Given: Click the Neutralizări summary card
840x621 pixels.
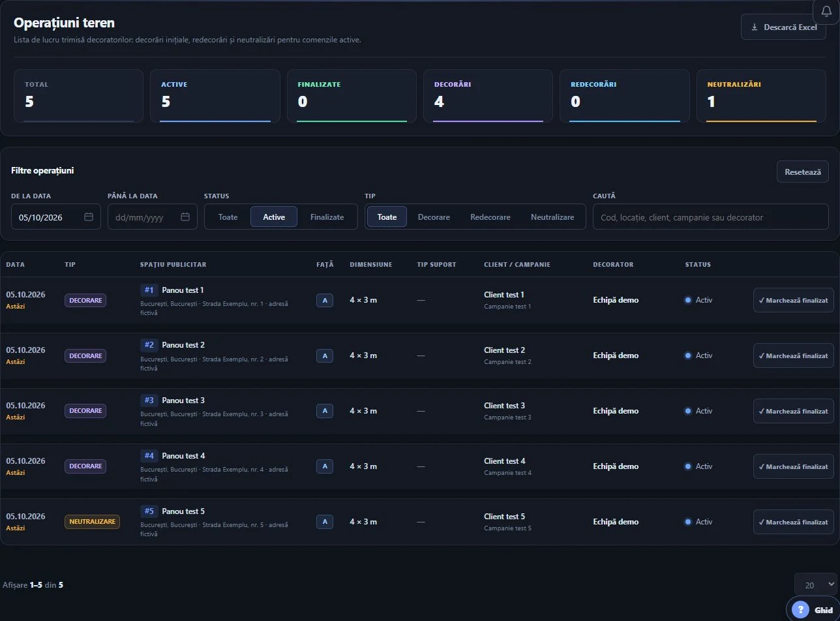Looking at the screenshot, I should 761,96.
